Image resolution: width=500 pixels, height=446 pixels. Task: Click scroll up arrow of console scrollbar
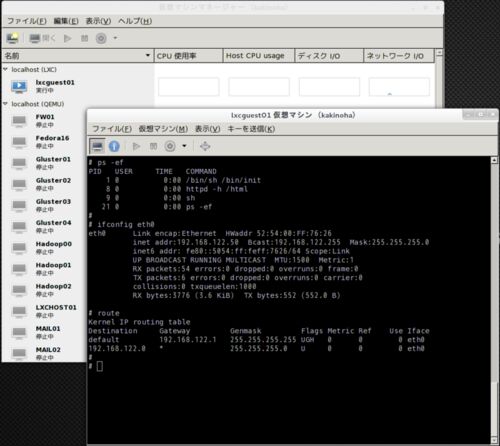494,160
